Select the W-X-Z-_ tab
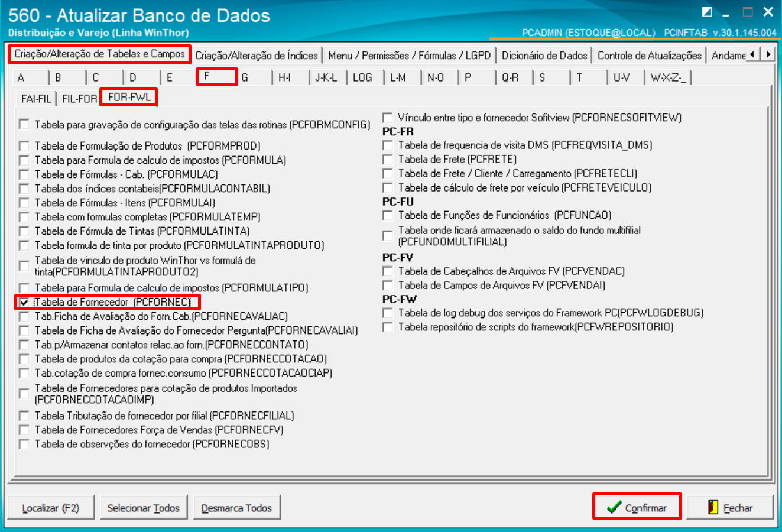This screenshot has width=782, height=532. [x=669, y=77]
